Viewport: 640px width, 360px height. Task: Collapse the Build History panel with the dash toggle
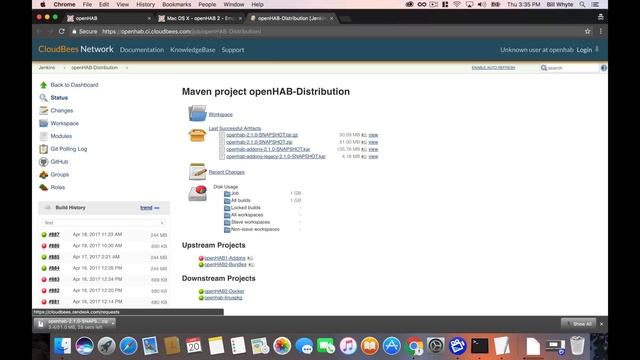[x=157, y=208]
